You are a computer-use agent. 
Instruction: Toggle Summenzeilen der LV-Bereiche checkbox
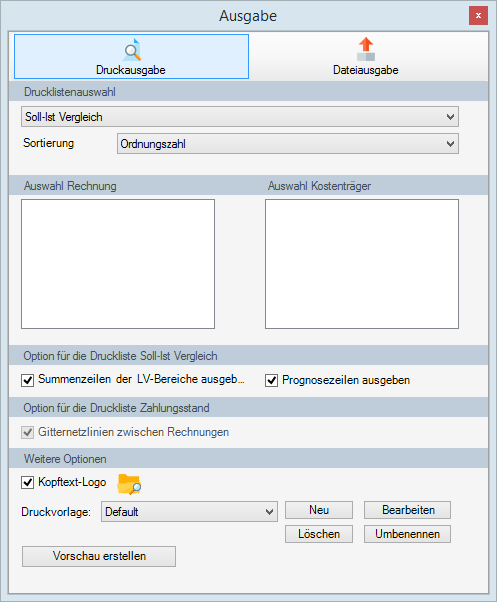(28, 380)
